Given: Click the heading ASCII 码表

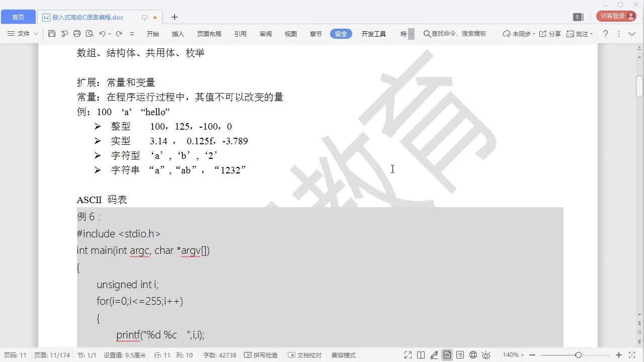Looking at the screenshot, I should (102, 200).
